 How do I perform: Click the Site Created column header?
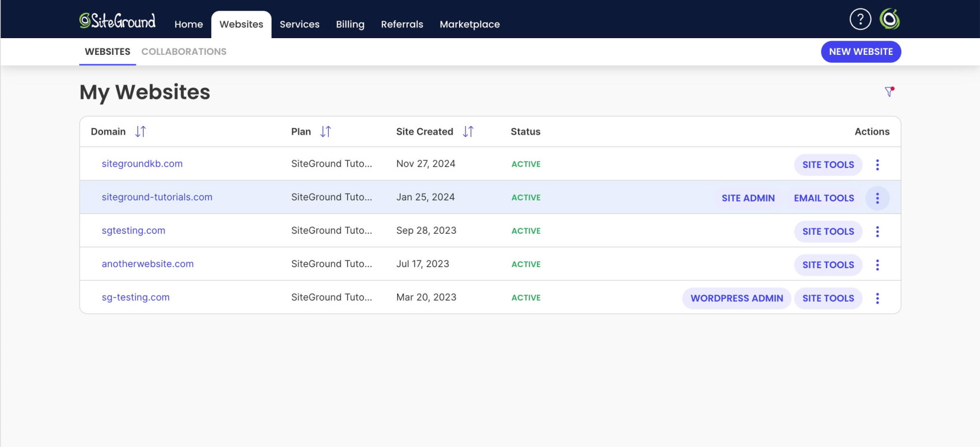425,132
